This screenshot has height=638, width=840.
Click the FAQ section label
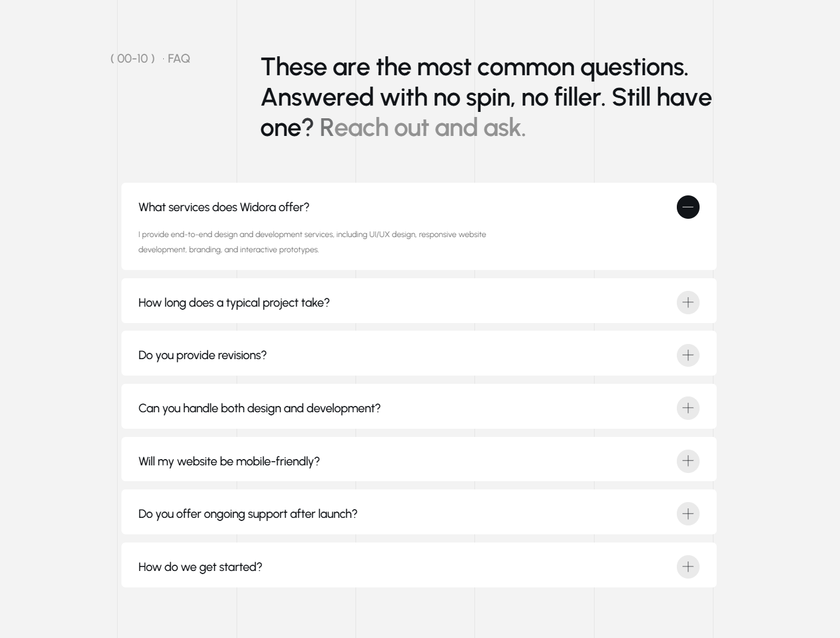tap(178, 59)
